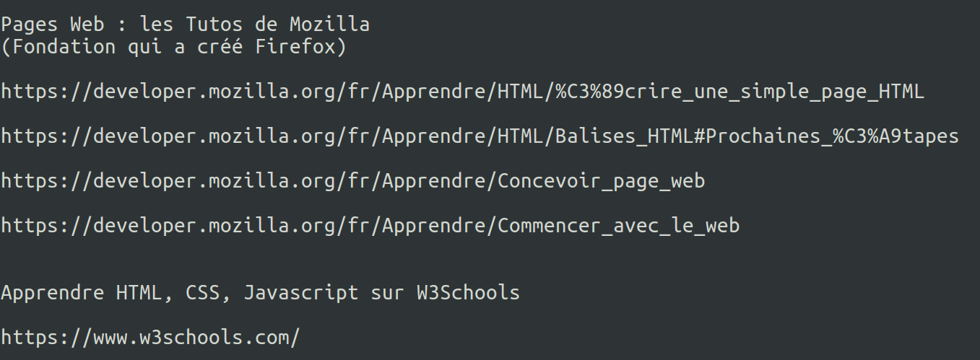
Task: Click the 'Pages Web : les Tutos de Mozilla' line
Action: pyautogui.click(x=185, y=25)
